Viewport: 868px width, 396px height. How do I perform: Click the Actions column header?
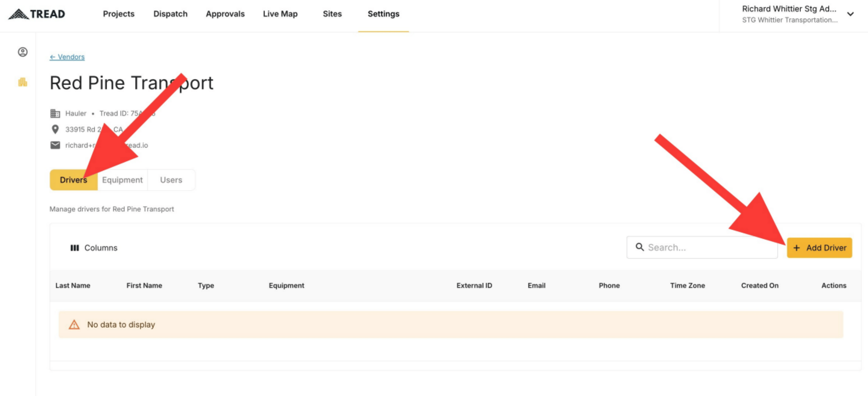coord(834,285)
